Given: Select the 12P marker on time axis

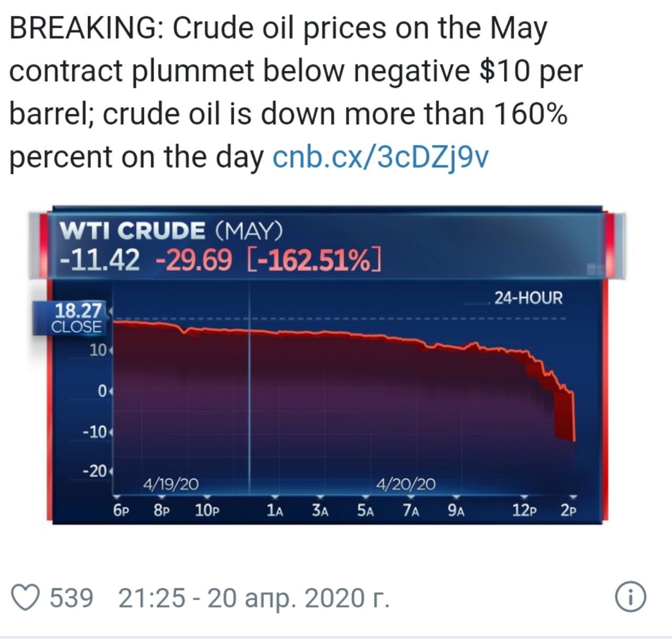Looking at the screenshot, I should [524, 510].
